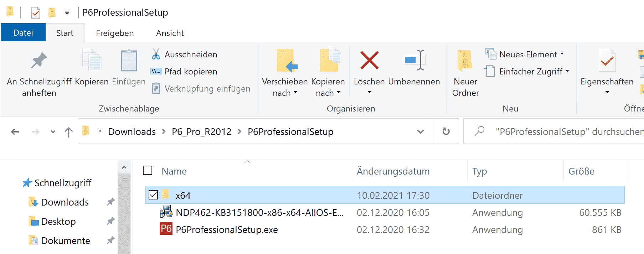Click the red Löschen X icon
The image size is (644, 254).
[369, 60]
